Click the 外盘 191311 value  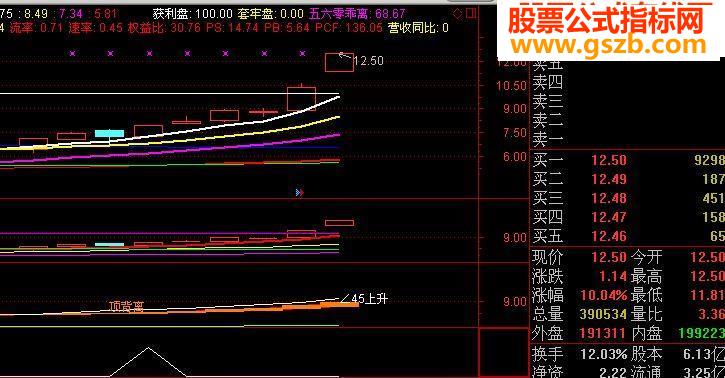tap(602, 333)
